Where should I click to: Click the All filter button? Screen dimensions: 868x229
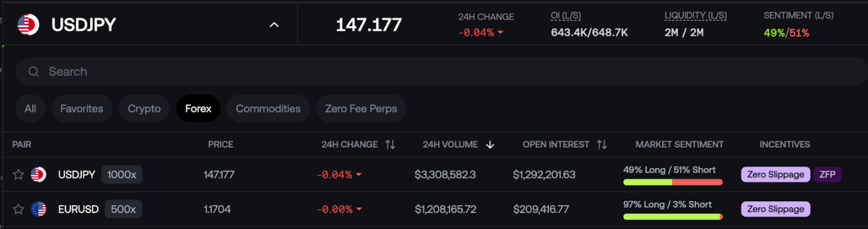tap(30, 108)
